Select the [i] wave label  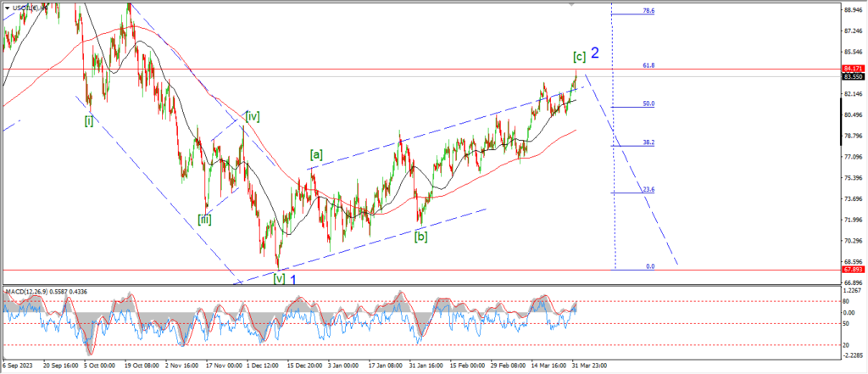[x=89, y=121]
